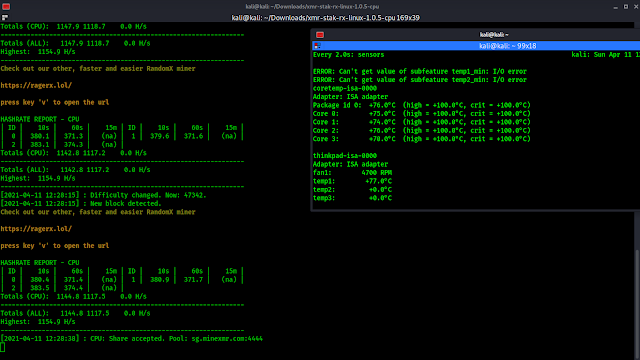This screenshot has height=360, width=640.
Task: Click the 'Core 1: +74.0°C' line
Action: click(x=422, y=122)
